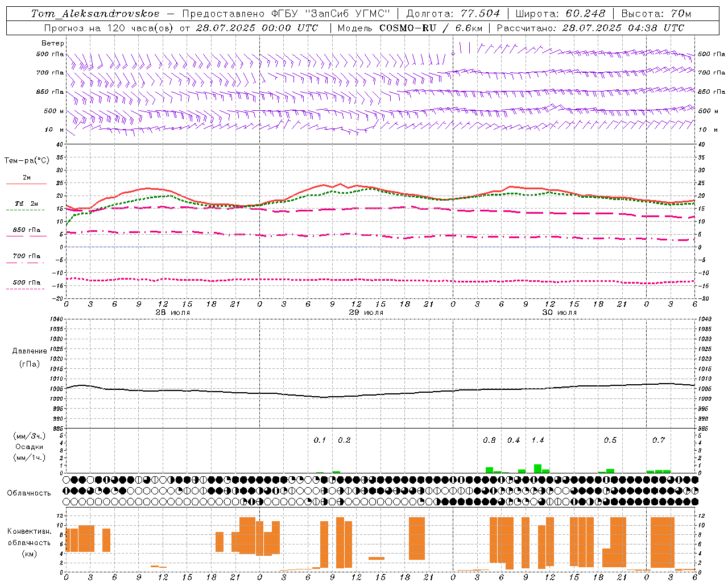The width and height of the screenshot is (728, 582).
Task: Click the solid red 2m temperature curve
Action: [x=380, y=189]
